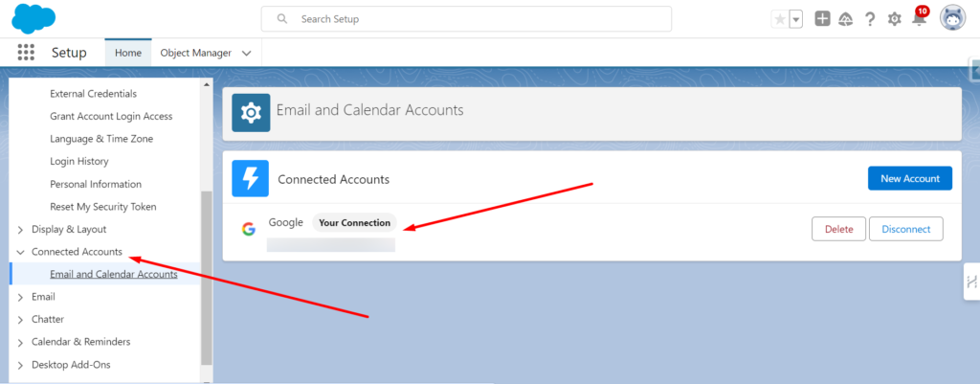Open the Setup gear icon
This screenshot has height=384, width=980.
point(895,19)
